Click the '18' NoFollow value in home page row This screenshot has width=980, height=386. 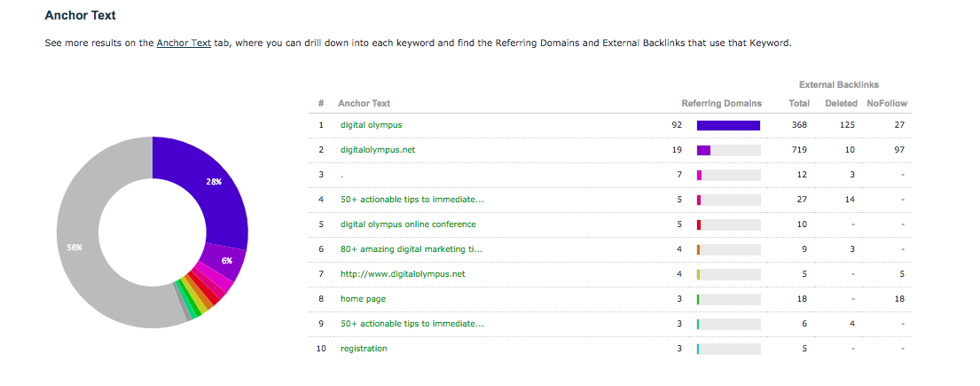899,299
